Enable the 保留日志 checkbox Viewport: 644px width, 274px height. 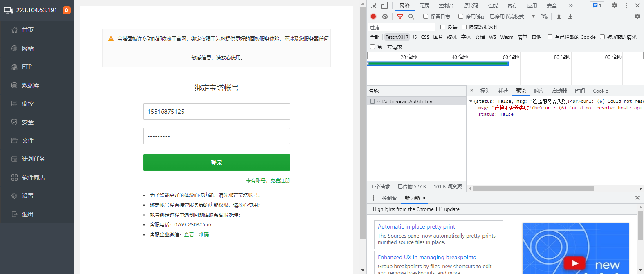pyautogui.click(x=426, y=16)
